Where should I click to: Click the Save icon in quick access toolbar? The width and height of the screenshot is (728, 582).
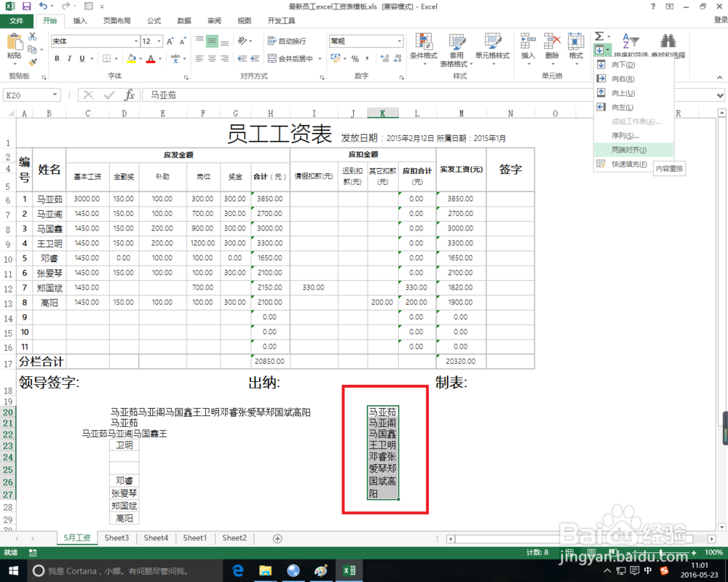26,6
